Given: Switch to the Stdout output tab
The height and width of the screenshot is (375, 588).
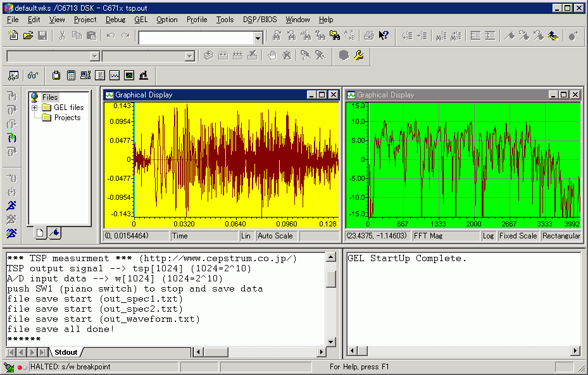Looking at the screenshot, I should click(66, 352).
